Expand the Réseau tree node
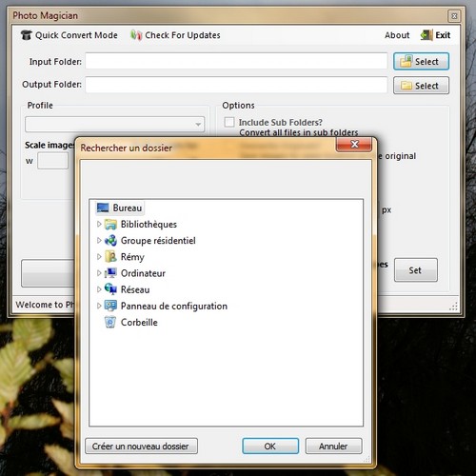476x476 pixels. [x=99, y=289]
